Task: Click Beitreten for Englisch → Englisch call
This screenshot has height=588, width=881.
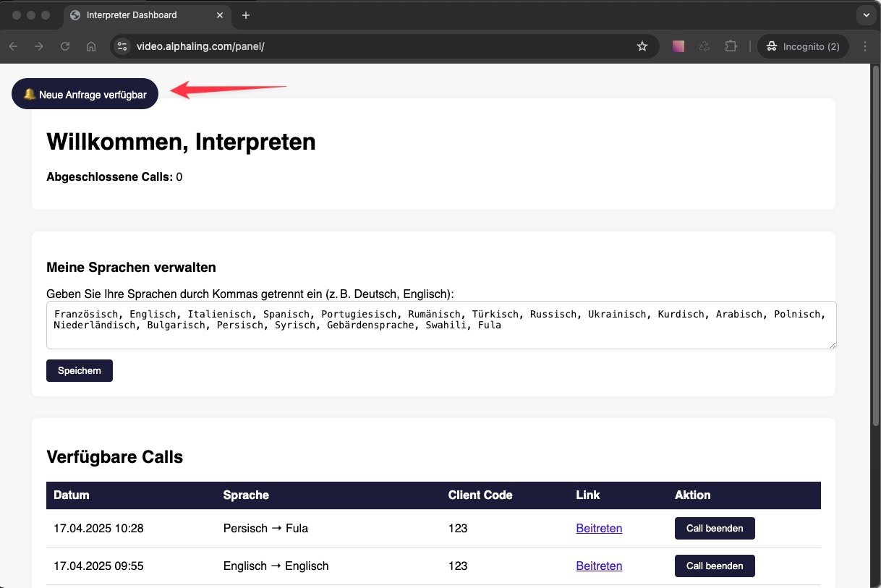Action: pyautogui.click(x=599, y=566)
